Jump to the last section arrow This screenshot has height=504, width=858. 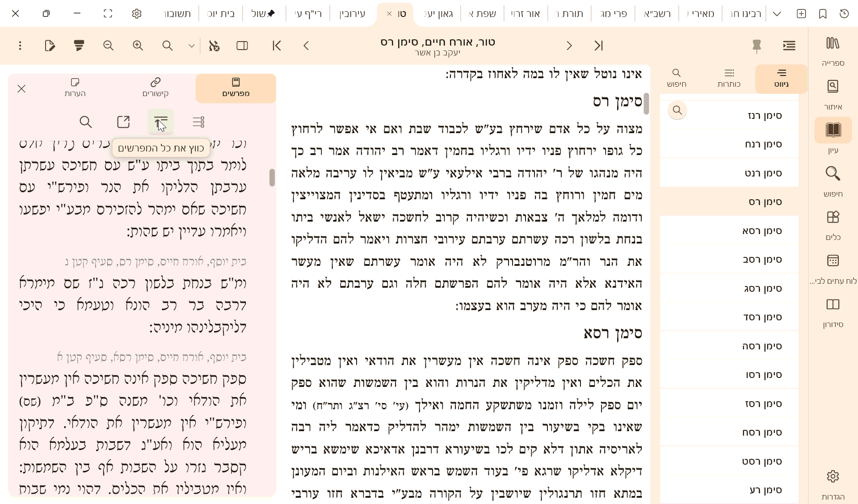coord(599,46)
